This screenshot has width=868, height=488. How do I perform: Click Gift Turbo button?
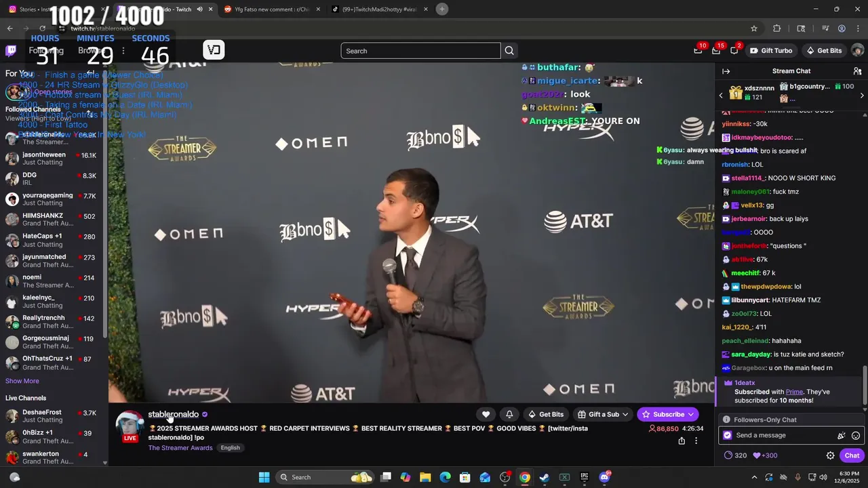(x=772, y=51)
